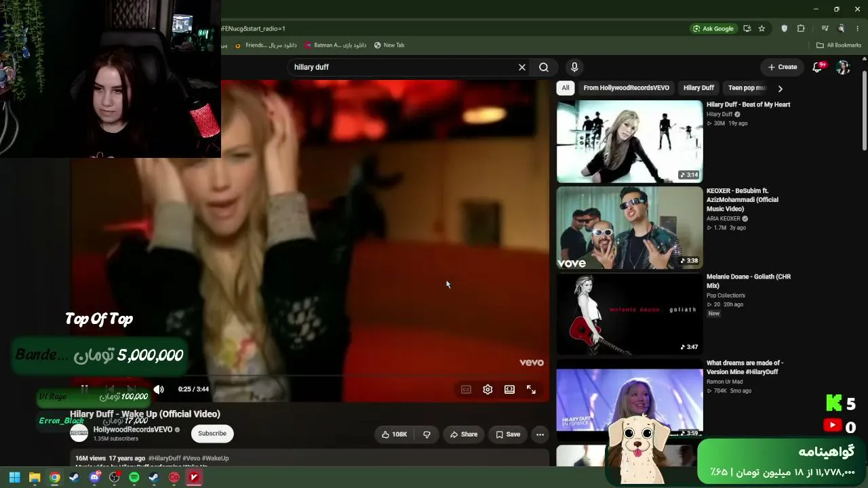The image size is (868, 488).
Task: Open the player settings gear
Action: point(488,389)
